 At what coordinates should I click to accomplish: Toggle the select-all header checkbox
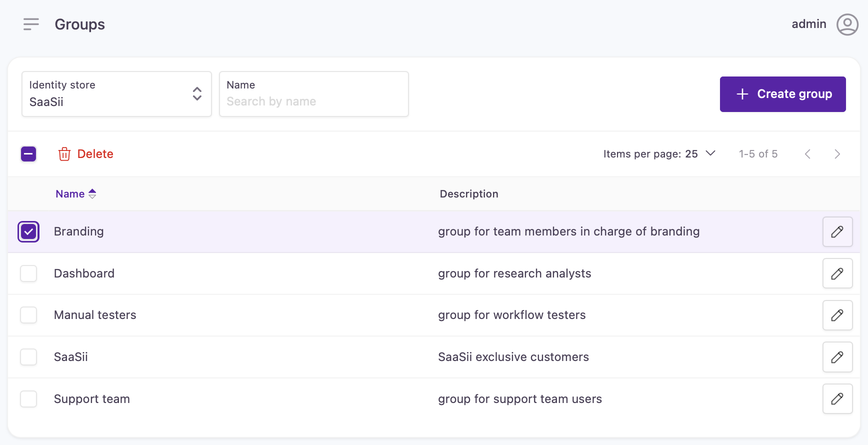[x=28, y=154]
